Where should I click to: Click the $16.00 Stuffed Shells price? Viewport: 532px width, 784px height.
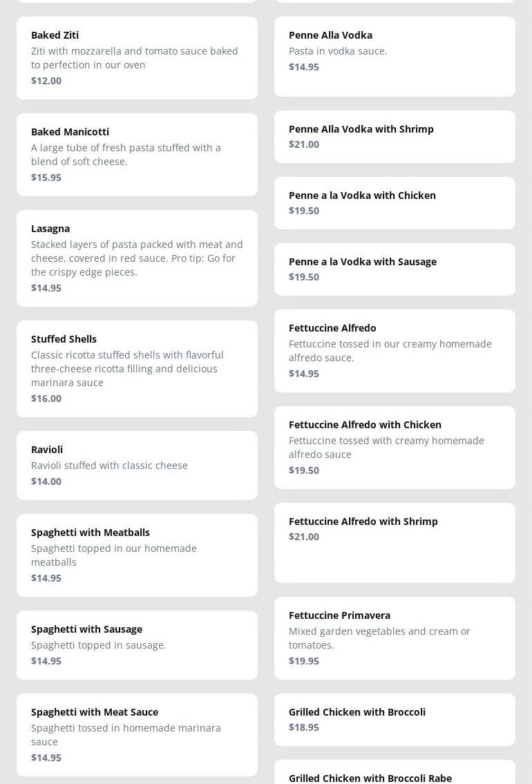pos(46,398)
